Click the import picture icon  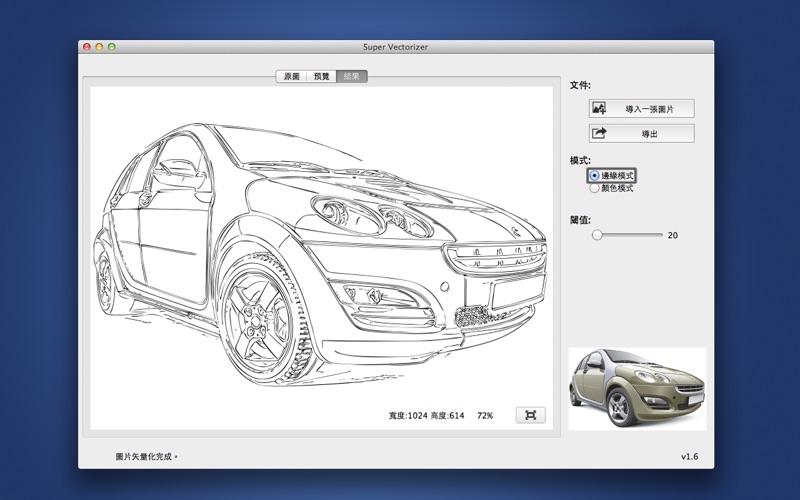599,108
